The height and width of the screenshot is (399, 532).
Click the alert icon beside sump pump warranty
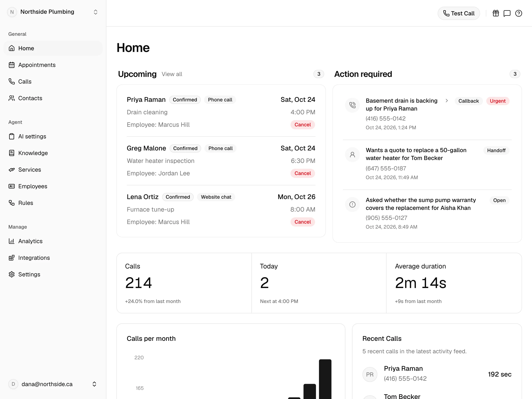pyautogui.click(x=352, y=204)
